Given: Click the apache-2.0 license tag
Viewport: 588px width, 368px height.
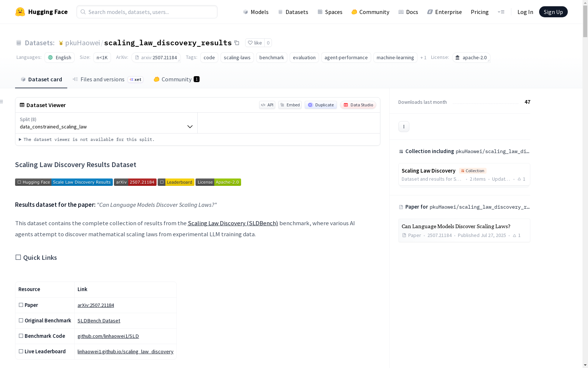Looking at the screenshot, I should [x=471, y=57].
